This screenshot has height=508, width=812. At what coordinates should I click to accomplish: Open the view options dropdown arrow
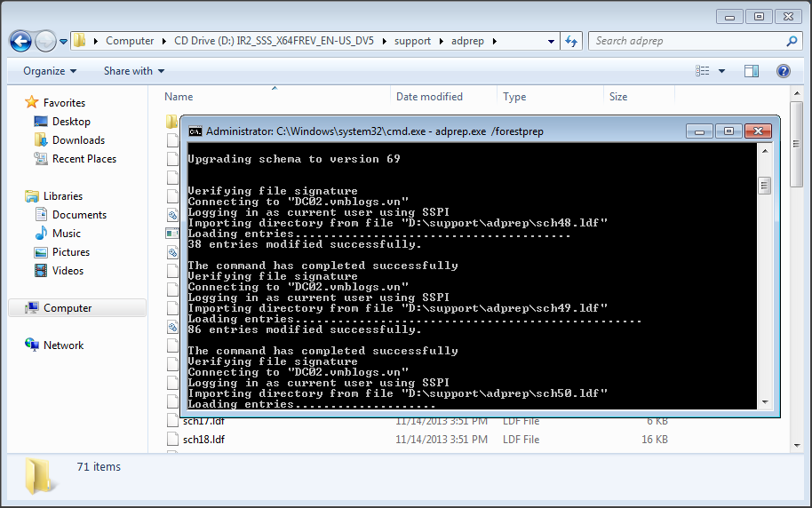tap(721, 71)
